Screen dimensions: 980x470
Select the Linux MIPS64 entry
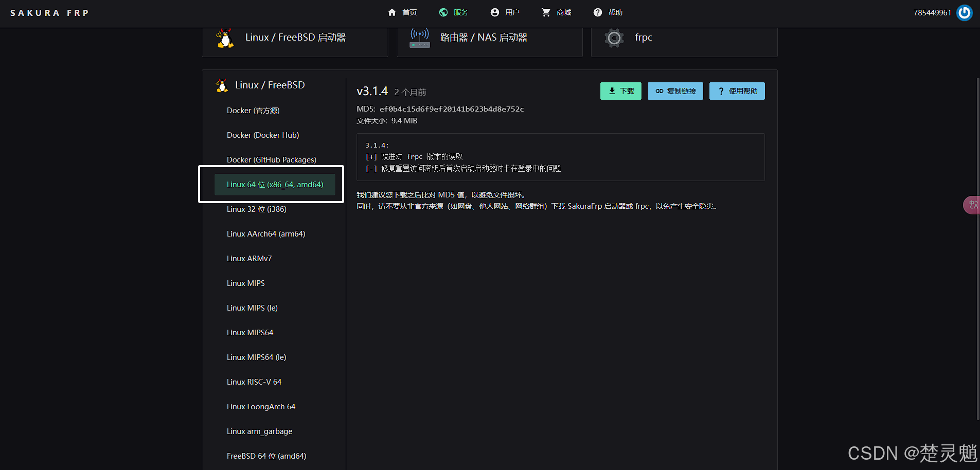[275, 333]
